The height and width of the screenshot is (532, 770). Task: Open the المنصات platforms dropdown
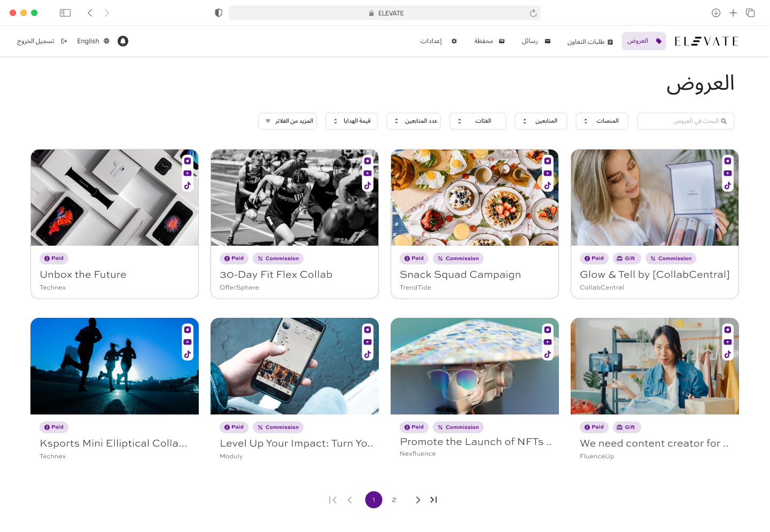coord(602,121)
